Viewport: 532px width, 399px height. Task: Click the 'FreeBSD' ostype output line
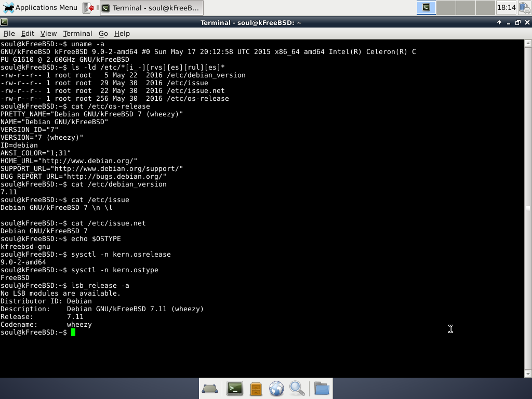[15, 278]
